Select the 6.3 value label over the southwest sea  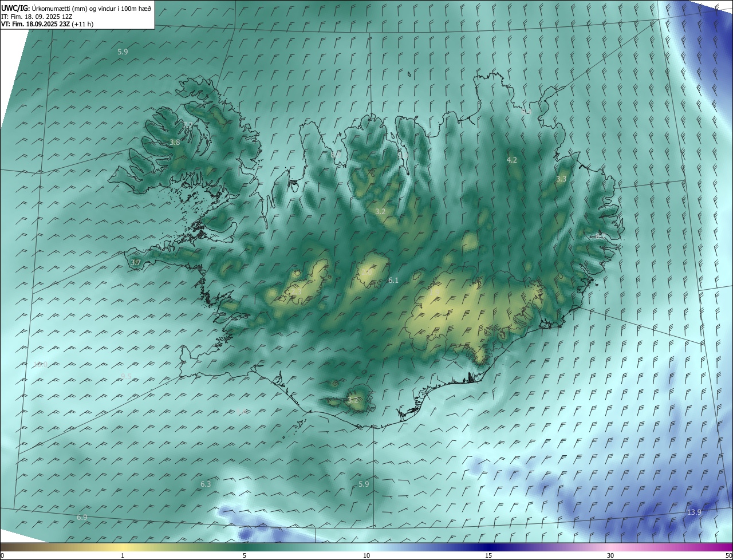(x=206, y=484)
